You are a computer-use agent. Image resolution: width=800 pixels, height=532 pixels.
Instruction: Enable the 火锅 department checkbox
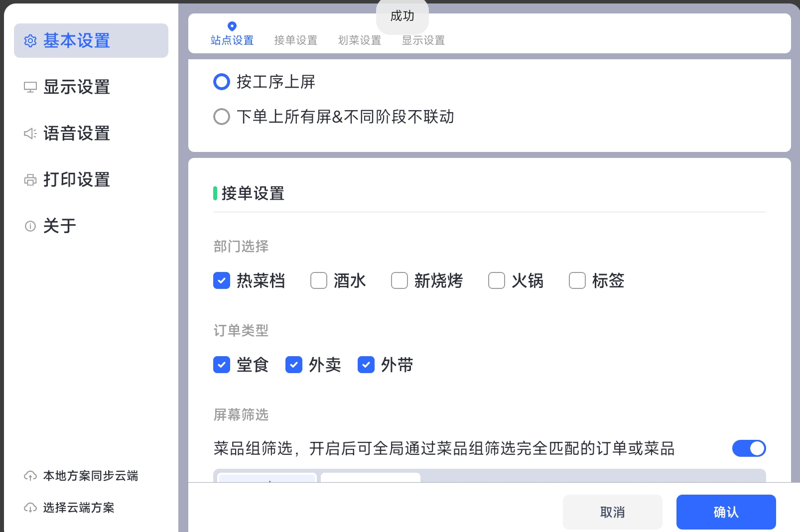497,280
